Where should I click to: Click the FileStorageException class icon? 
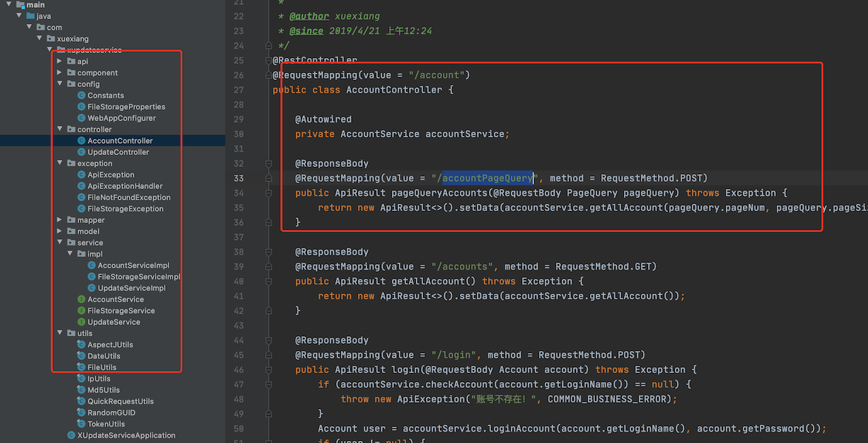point(81,209)
